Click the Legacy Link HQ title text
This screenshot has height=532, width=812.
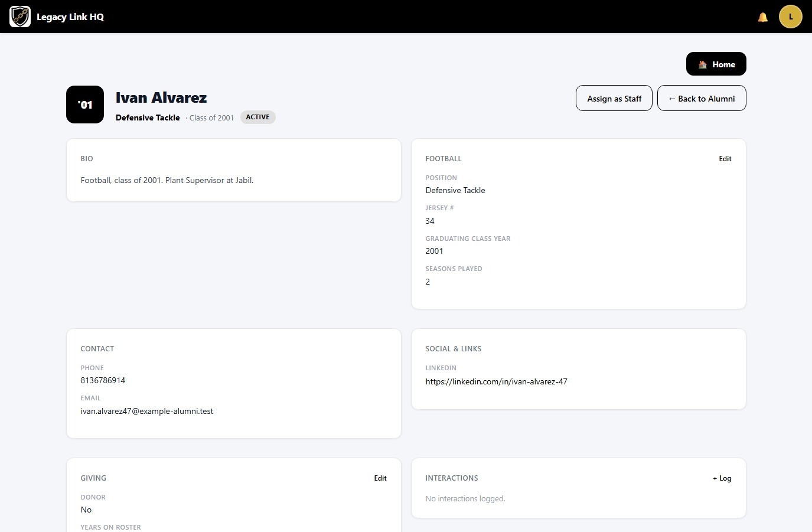[x=70, y=17]
